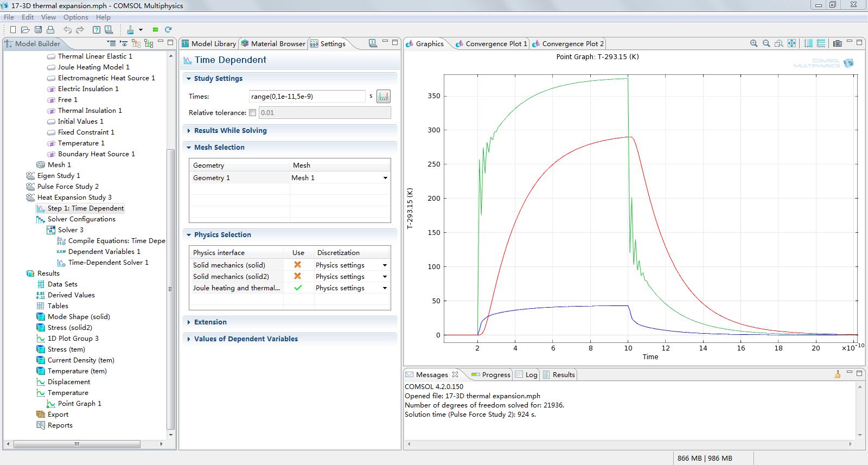
Task: Click the Zoom Box icon
Action: tap(778, 43)
